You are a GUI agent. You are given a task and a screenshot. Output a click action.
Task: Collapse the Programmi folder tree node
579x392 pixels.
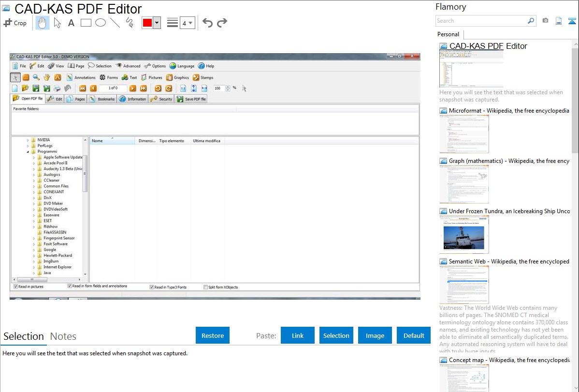pos(28,151)
